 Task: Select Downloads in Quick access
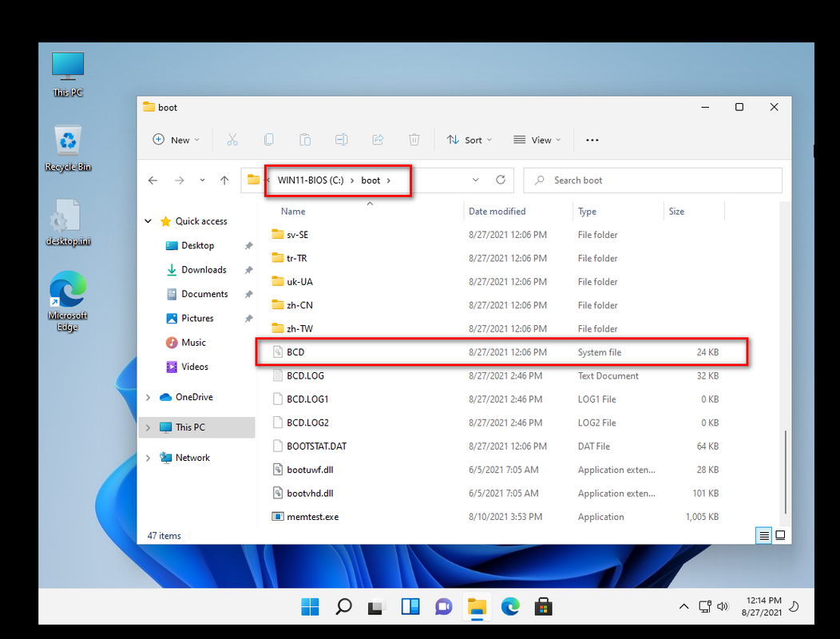coord(204,270)
